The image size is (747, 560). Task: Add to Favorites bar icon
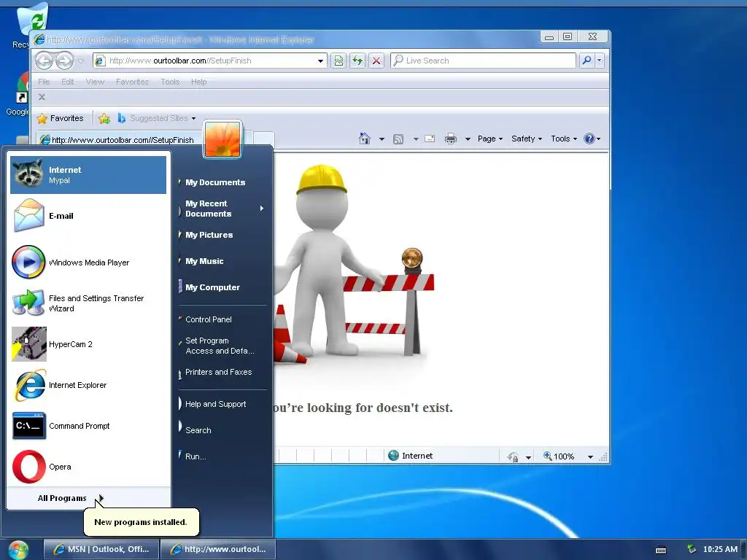point(104,118)
